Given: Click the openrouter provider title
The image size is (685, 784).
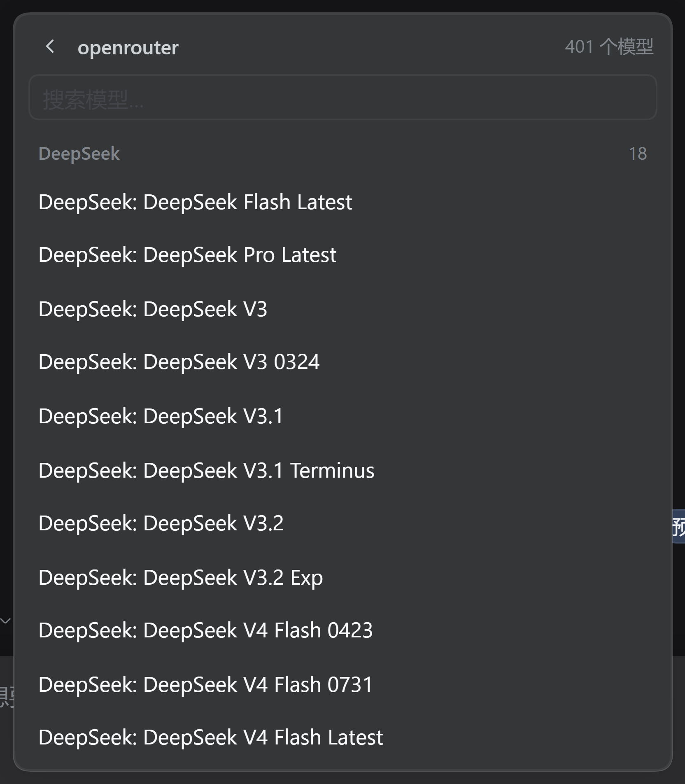Looking at the screenshot, I should pyautogui.click(x=128, y=47).
